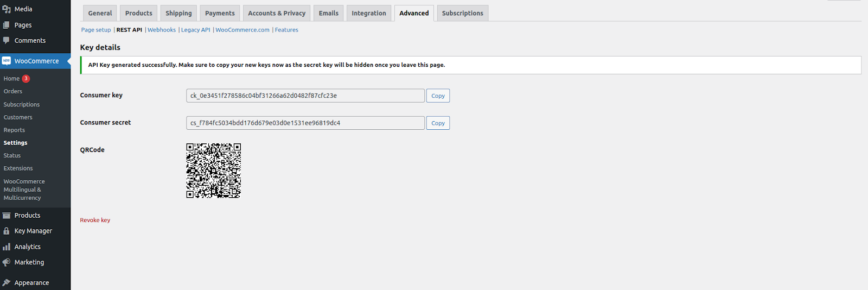Click the Analytics bar chart icon
This screenshot has width=868, height=290.
tap(7, 247)
